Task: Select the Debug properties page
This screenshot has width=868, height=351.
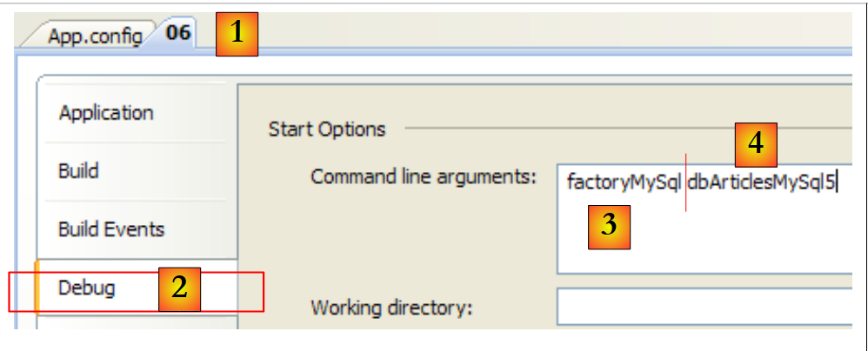Action: pyautogui.click(x=86, y=288)
